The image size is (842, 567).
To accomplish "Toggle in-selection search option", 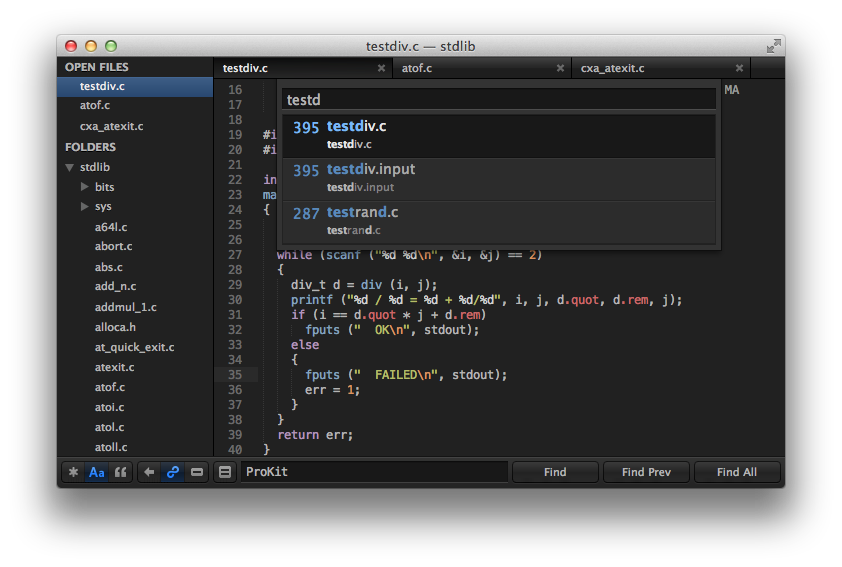I will [197, 472].
